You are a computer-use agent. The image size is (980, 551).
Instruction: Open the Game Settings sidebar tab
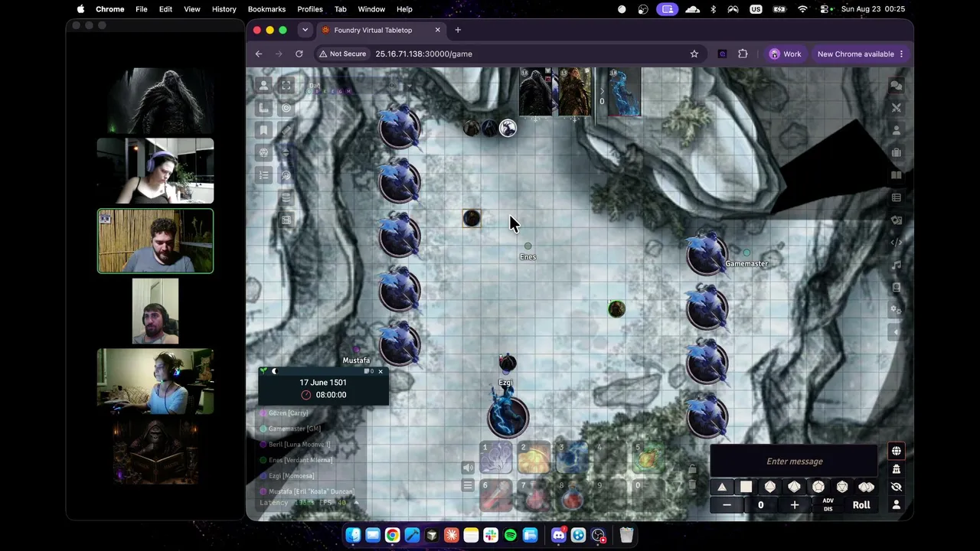(897, 310)
